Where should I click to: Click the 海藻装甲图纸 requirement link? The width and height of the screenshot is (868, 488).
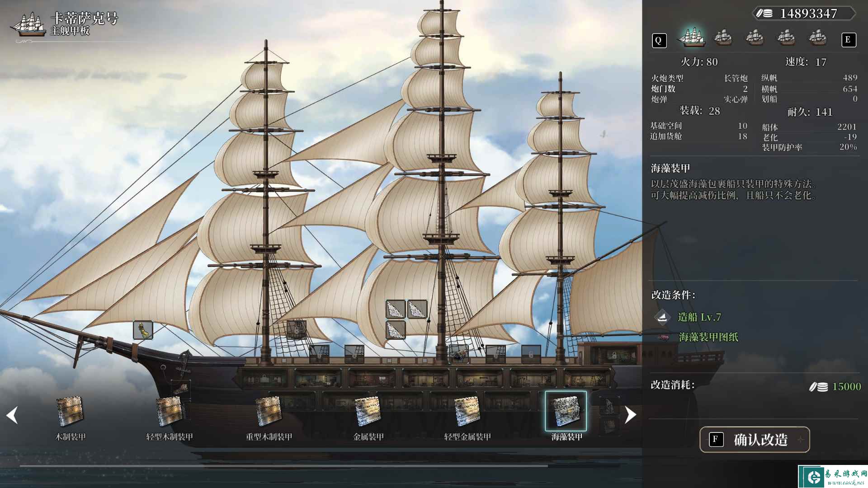708,337
